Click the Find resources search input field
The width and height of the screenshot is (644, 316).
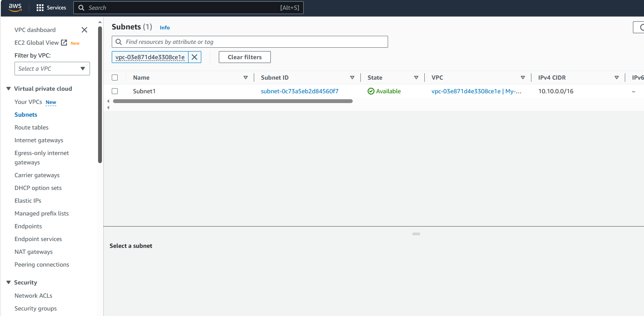tap(249, 41)
